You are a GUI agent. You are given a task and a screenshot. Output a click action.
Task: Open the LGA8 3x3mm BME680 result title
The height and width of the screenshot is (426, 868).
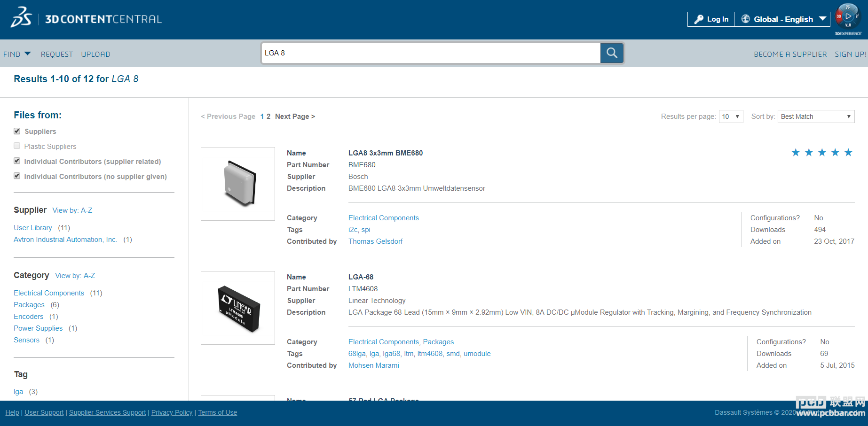point(386,153)
